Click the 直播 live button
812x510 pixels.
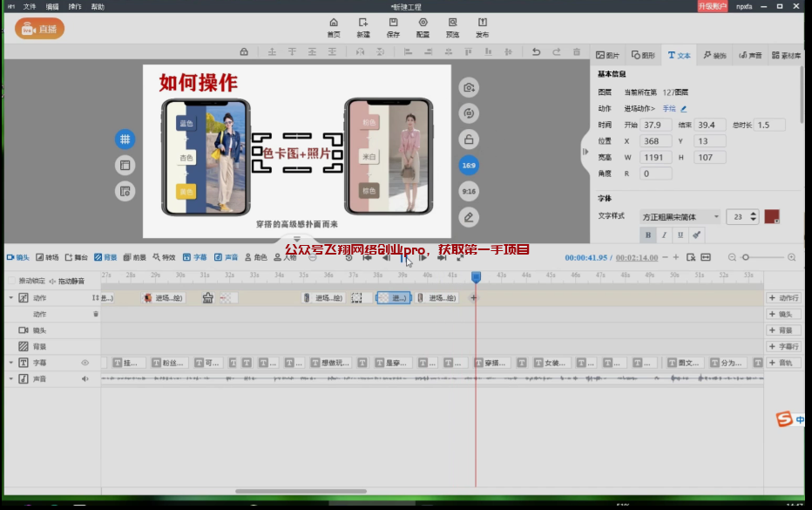click(x=39, y=29)
